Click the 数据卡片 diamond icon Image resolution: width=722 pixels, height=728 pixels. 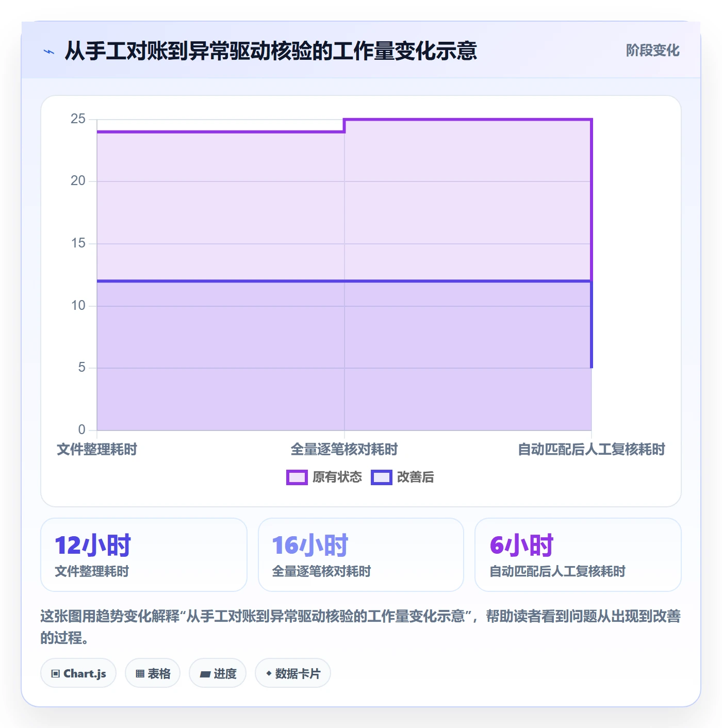coord(269,673)
